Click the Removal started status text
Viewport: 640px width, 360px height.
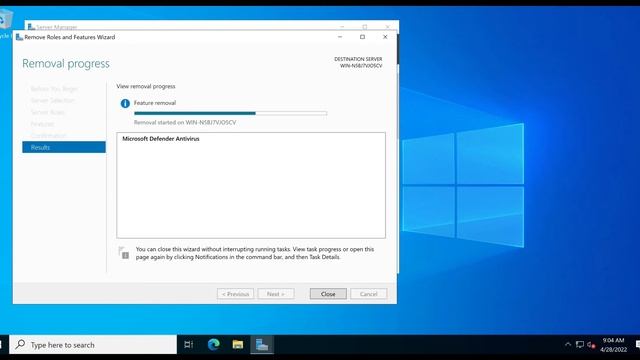click(x=185, y=122)
